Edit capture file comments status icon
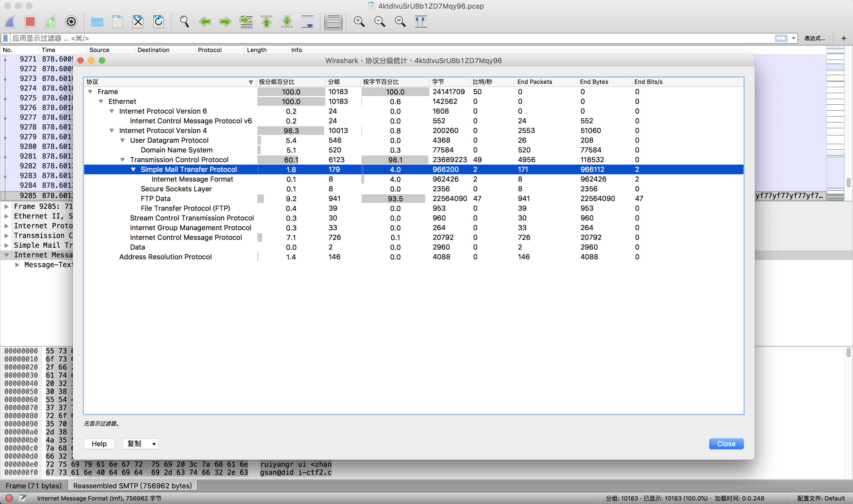853x504 pixels. point(22,498)
